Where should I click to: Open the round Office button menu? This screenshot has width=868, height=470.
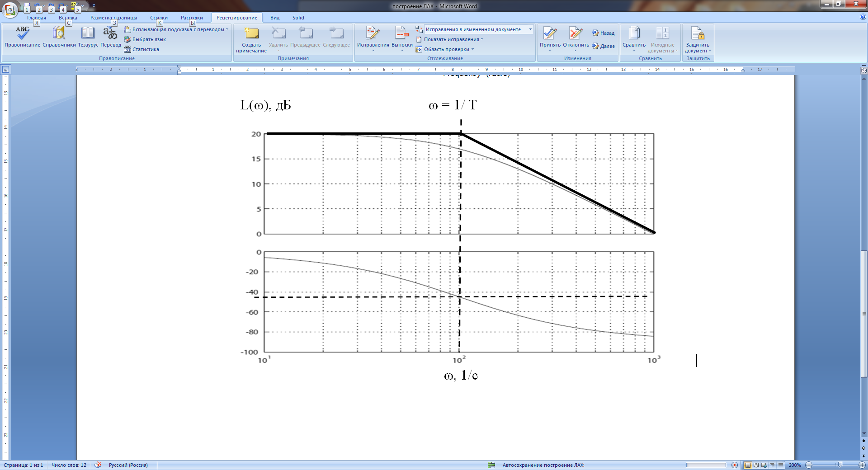click(x=9, y=9)
